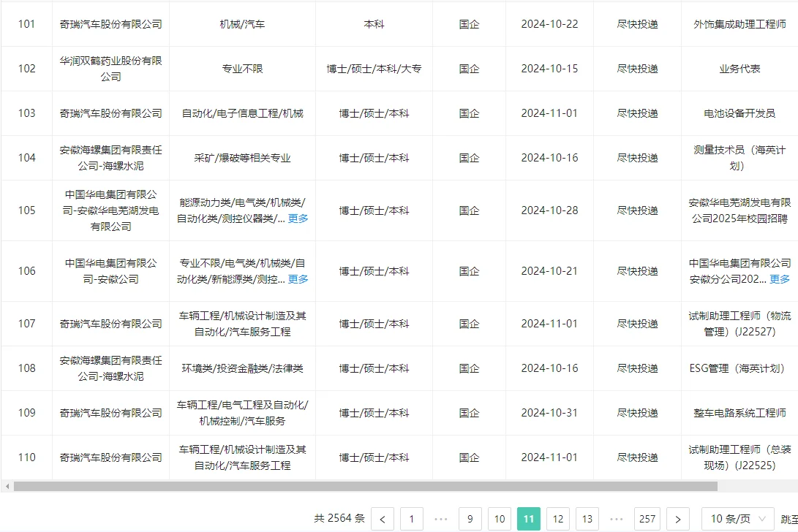The width and height of the screenshot is (798, 532).
Task: Click 安徽海螺集团 company in row 104
Action: click(x=110, y=158)
